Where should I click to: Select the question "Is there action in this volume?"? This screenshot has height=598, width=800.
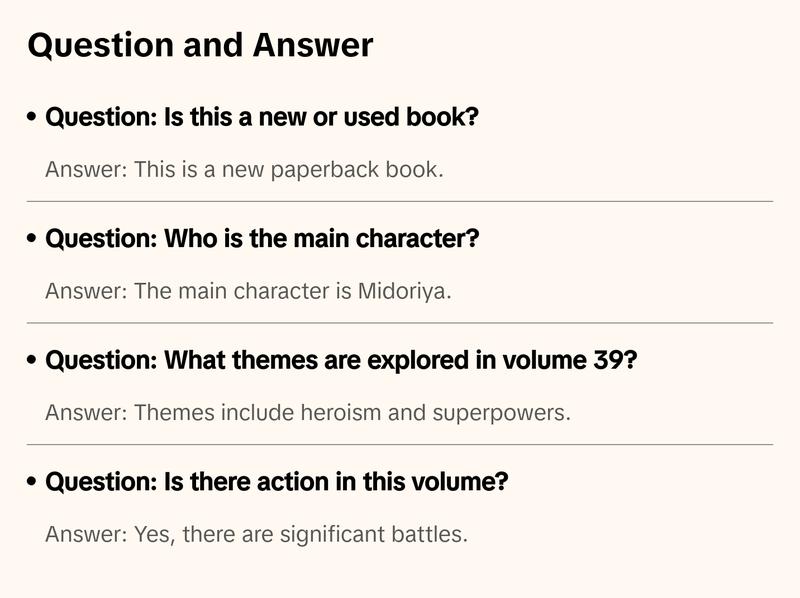point(277,482)
